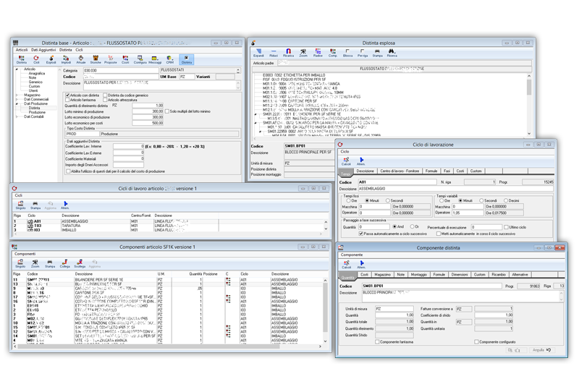Click the Costi icon in Distinta base toolbar
The height and width of the screenshot is (392, 579).
125,59
